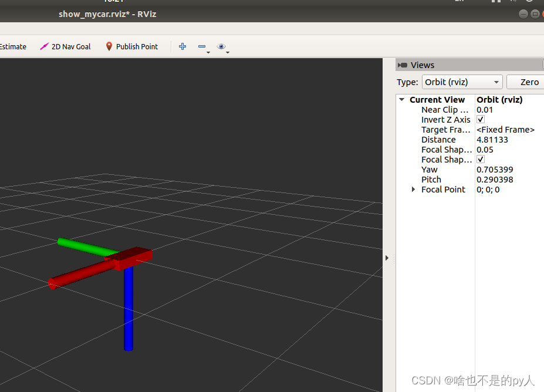The image size is (544, 392).
Task: Select the 2D Nav Goal tool
Action: pyautogui.click(x=65, y=46)
